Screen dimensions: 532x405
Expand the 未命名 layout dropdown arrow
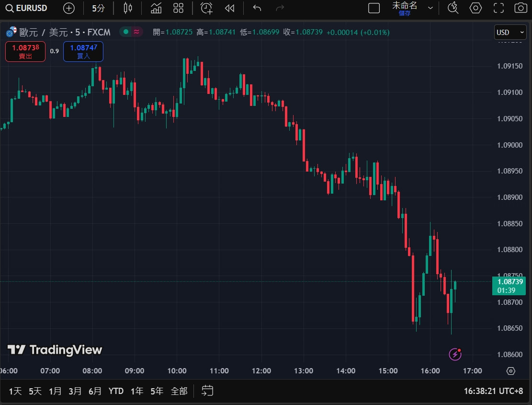(x=430, y=8)
